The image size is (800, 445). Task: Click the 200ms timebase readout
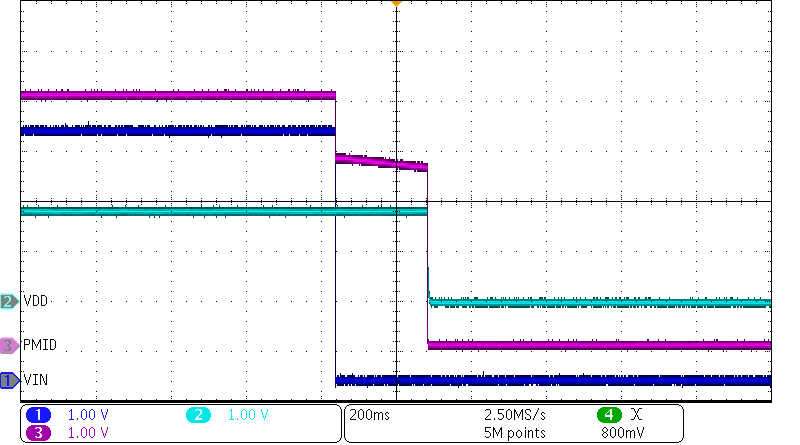coord(367,415)
